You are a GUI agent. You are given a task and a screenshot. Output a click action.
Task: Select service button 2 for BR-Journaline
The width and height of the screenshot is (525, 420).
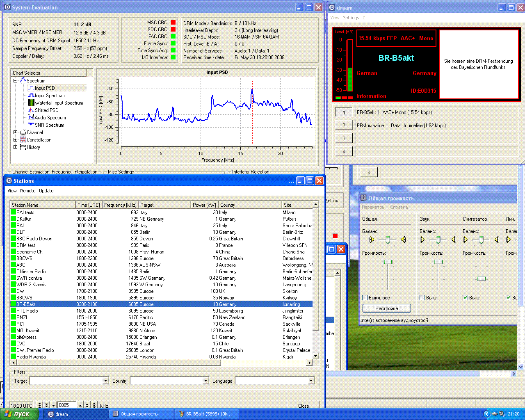(x=344, y=126)
